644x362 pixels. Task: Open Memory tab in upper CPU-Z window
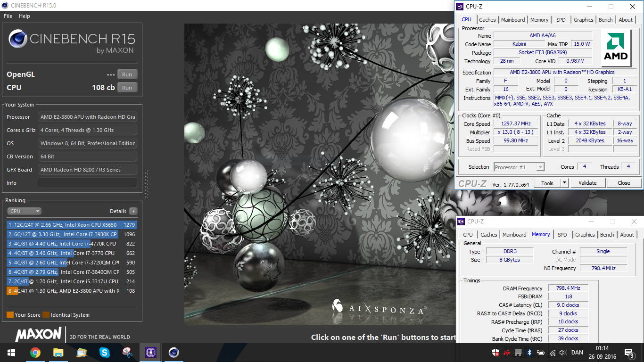click(539, 20)
